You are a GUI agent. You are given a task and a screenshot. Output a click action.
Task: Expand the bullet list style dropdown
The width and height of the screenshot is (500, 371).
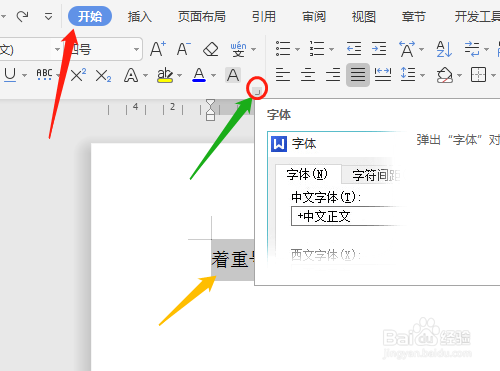(297, 49)
